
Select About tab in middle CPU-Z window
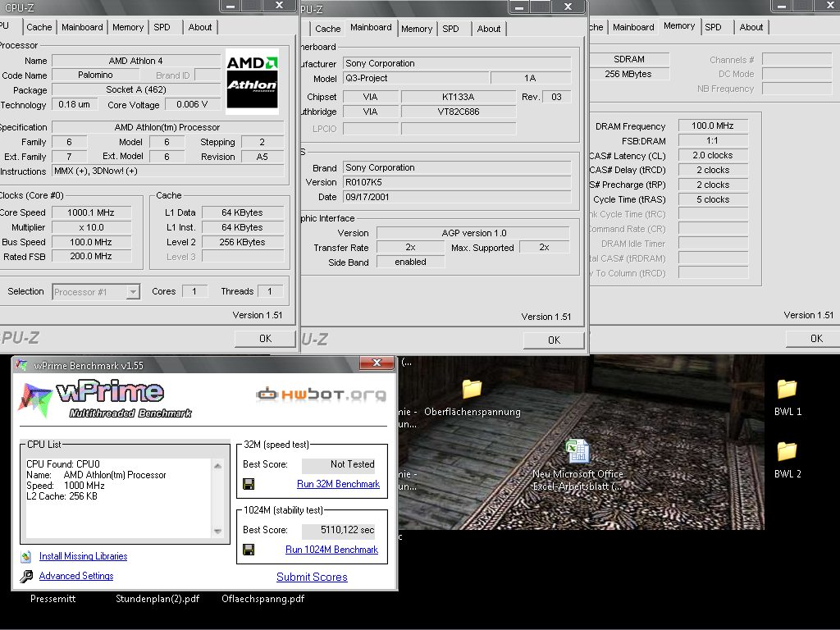coord(489,29)
